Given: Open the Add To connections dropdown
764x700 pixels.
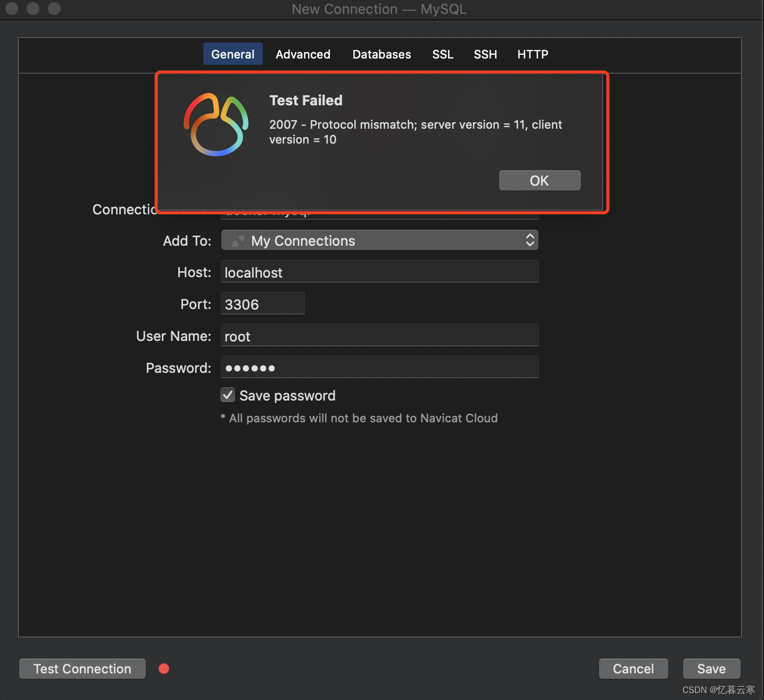Looking at the screenshot, I should point(379,240).
